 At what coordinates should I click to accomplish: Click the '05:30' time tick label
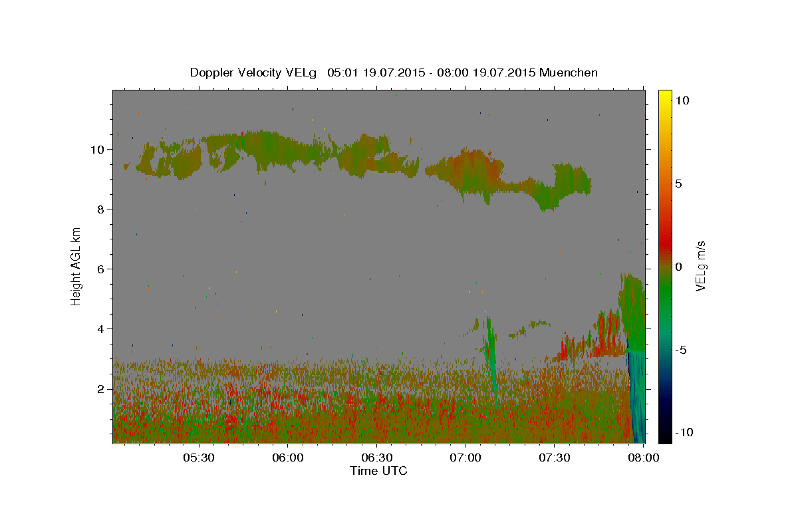[199, 458]
